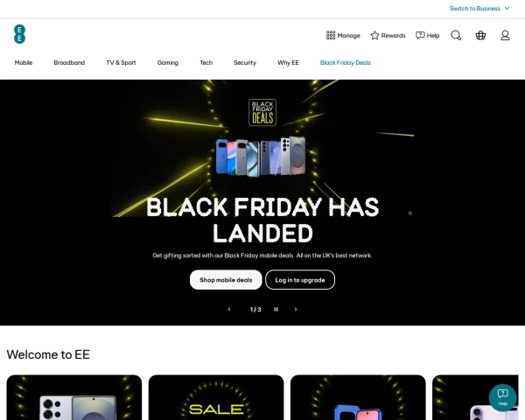The image size is (525, 420).
Task: Open the SALE promo card
Action: click(216, 397)
